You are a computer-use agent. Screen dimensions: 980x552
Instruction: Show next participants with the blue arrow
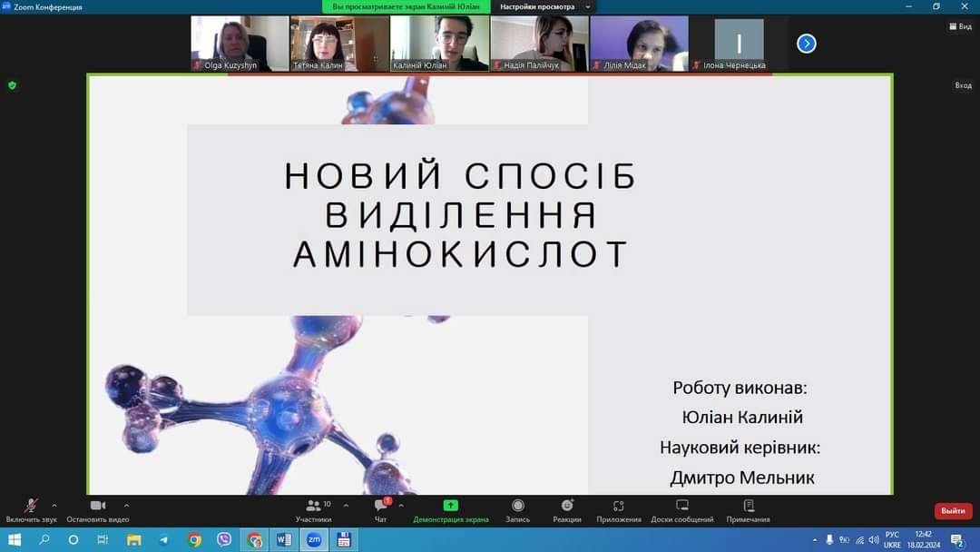tap(806, 44)
